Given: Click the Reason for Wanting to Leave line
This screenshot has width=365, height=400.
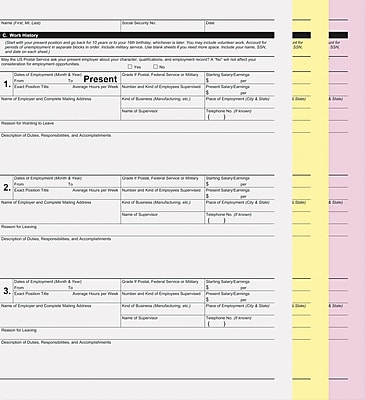Looking at the screenshot, I should click(137, 127).
